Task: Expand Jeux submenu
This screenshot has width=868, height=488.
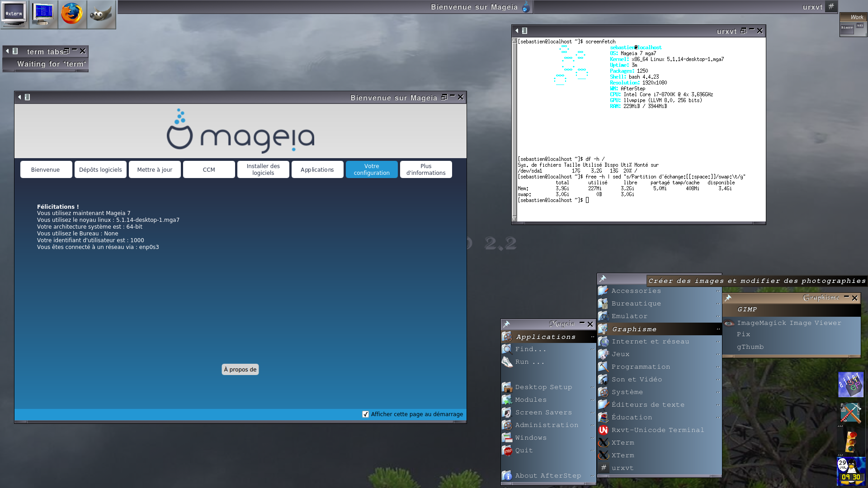Action: tap(659, 354)
